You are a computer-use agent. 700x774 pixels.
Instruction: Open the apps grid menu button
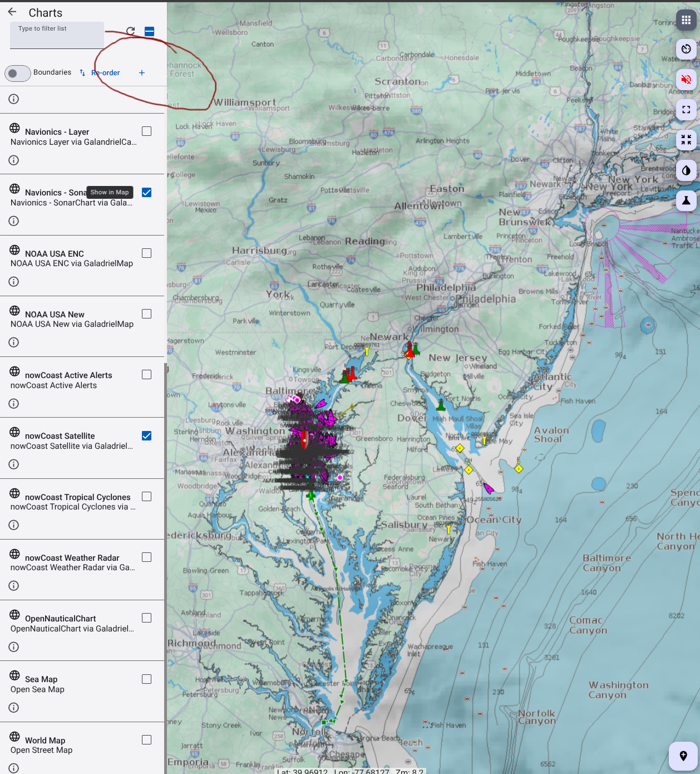tap(686, 21)
